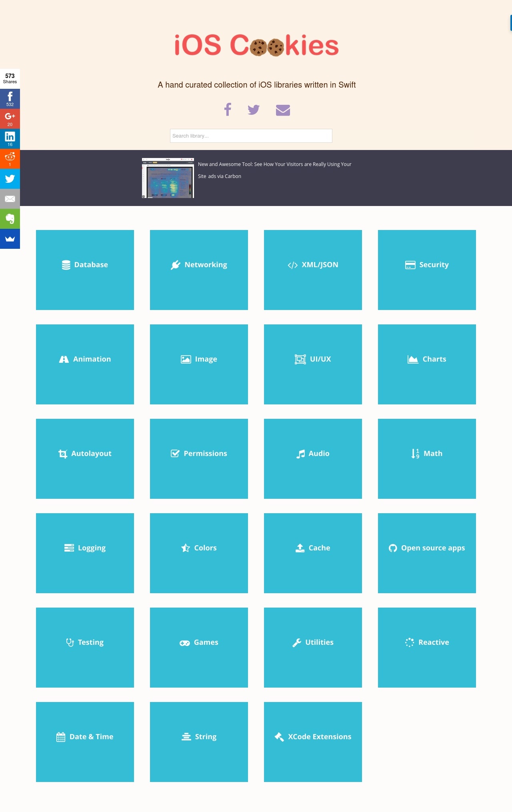The image size is (512, 812).
Task: Open the Networking category text label
Action: (x=206, y=265)
